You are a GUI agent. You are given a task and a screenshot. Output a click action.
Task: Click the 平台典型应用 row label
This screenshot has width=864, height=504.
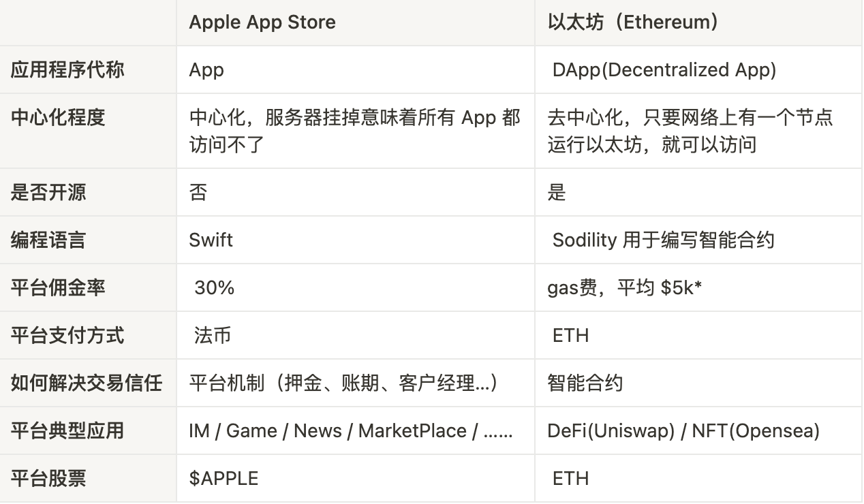67,430
